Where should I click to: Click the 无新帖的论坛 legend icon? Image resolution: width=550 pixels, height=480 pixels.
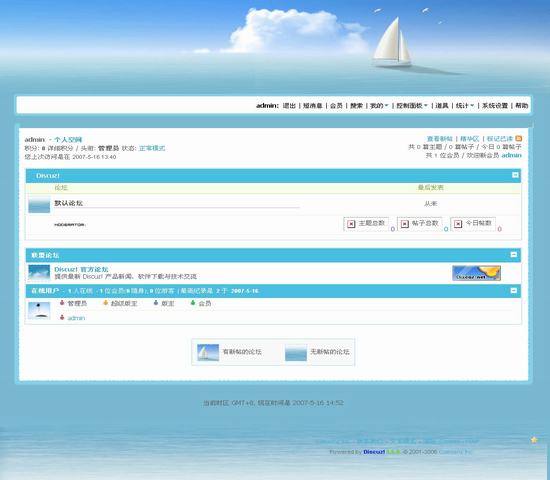point(296,352)
